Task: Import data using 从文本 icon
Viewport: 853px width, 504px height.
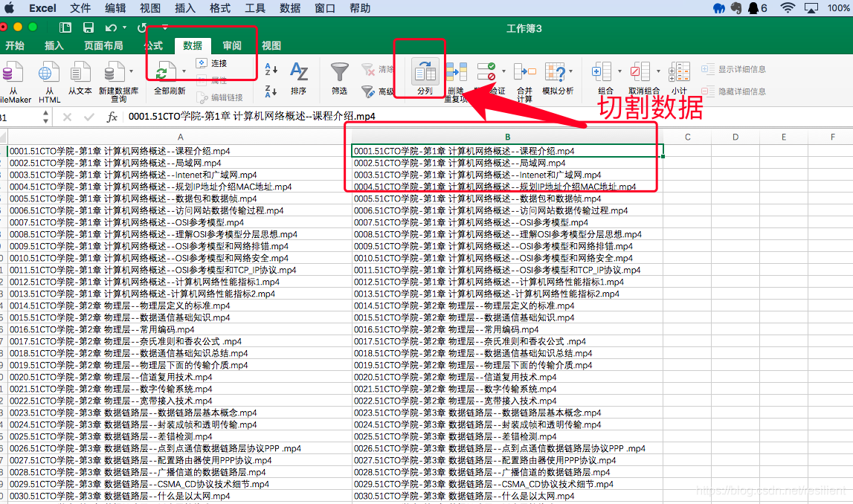Action: point(80,73)
